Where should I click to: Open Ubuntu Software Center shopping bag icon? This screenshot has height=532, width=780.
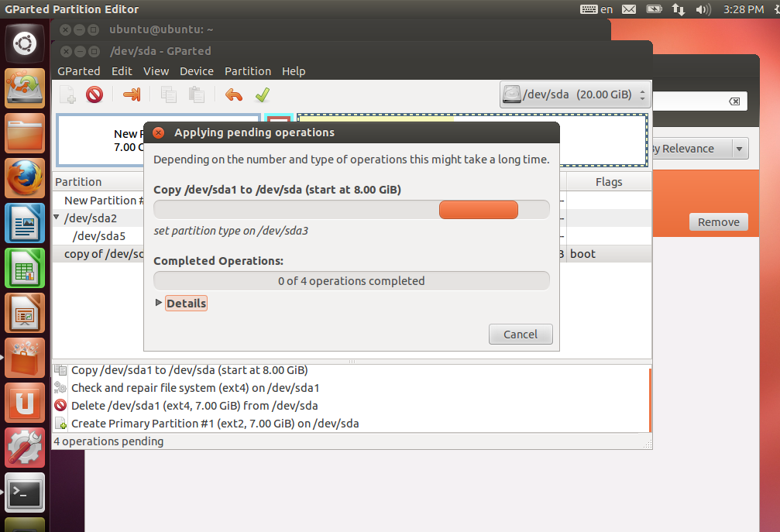(25, 358)
